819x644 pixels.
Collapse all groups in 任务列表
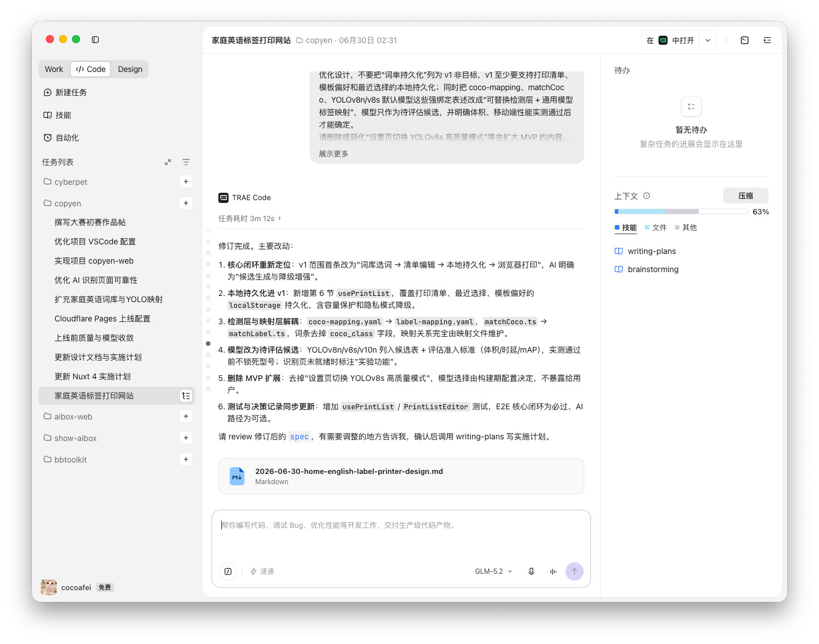(168, 162)
